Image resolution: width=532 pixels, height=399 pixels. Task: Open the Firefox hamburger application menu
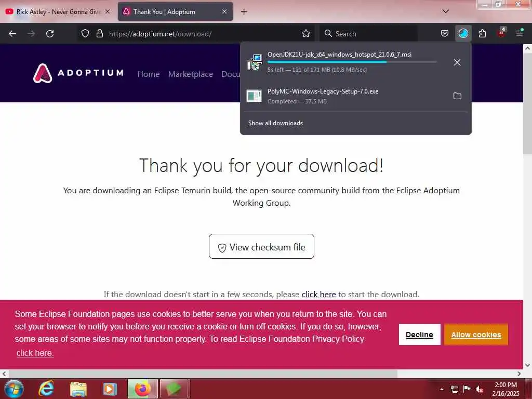coord(520,33)
